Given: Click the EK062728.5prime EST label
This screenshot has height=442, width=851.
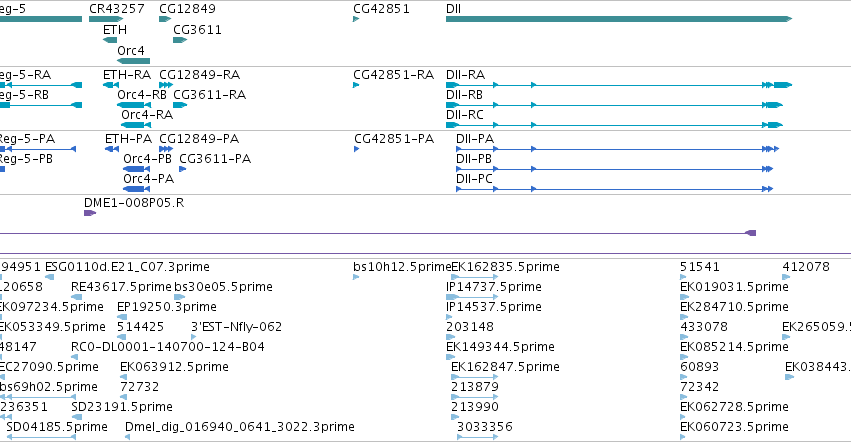Looking at the screenshot, I should pos(734,407).
